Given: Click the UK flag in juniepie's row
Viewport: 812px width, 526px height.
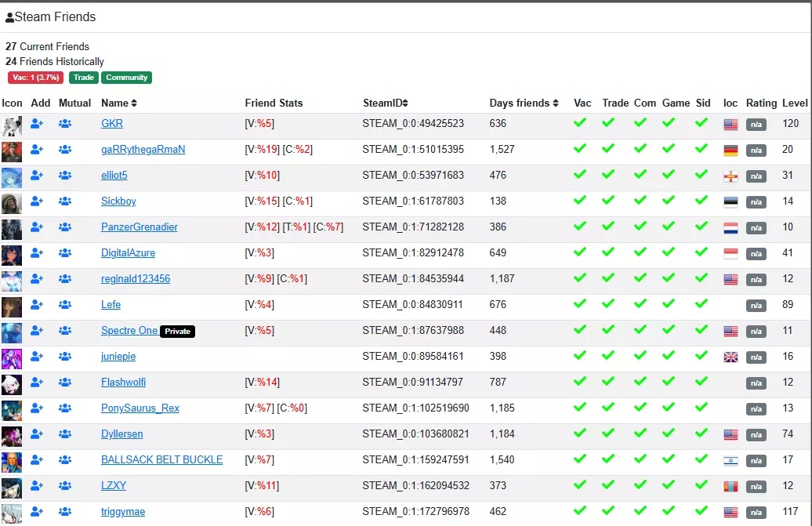Looking at the screenshot, I should [x=730, y=357].
